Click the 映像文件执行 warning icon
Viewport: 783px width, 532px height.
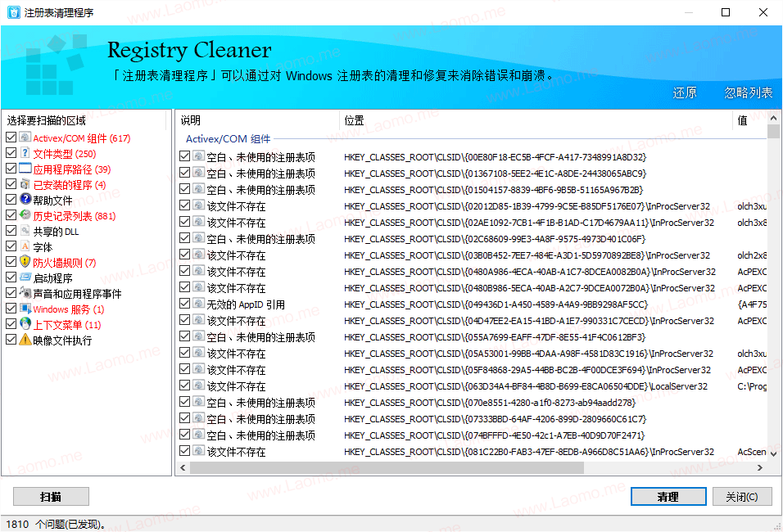pyautogui.click(x=25, y=340)
